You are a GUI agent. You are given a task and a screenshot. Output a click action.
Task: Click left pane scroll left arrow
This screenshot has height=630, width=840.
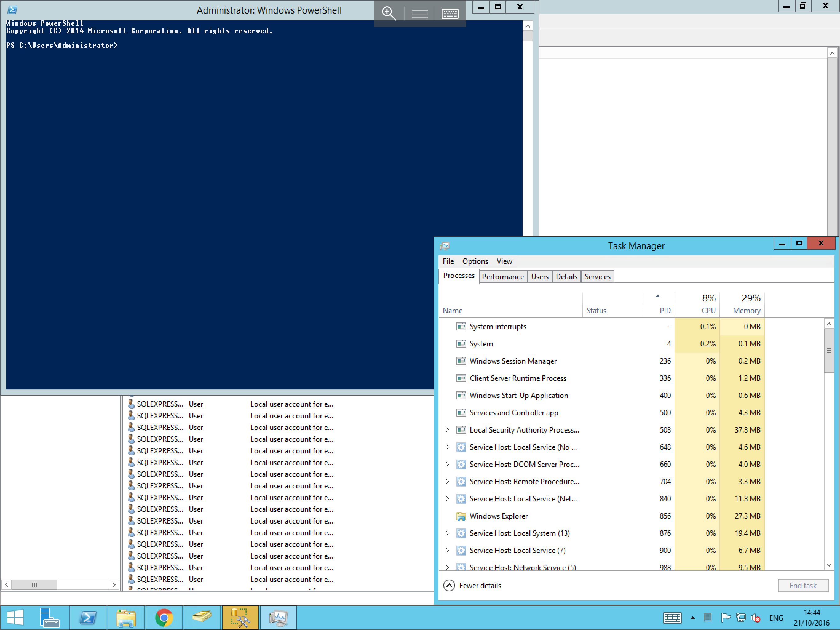click(x=6, y=584)
